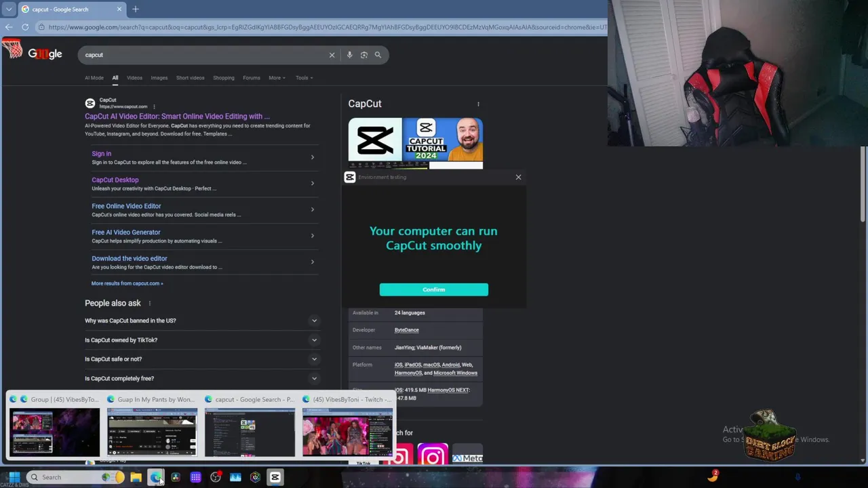The image size is (868, 488).
Task: Close the capcut Google Search tab
Action: pyautogui.click(x=119, y=9)
